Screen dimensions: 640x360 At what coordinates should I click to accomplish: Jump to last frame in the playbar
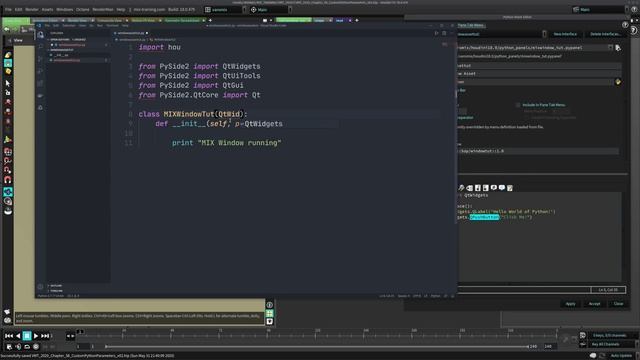click(x=45, y=336)
